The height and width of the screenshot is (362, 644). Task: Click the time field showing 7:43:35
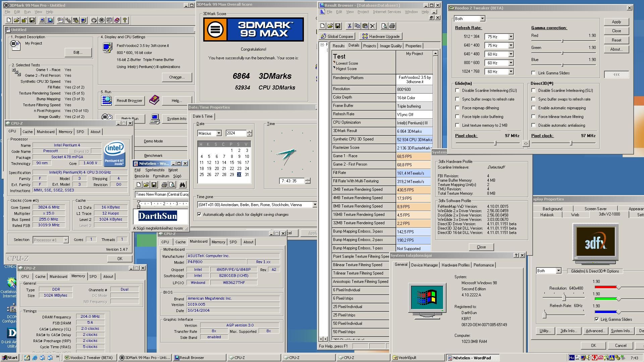(x=291, y=181)
